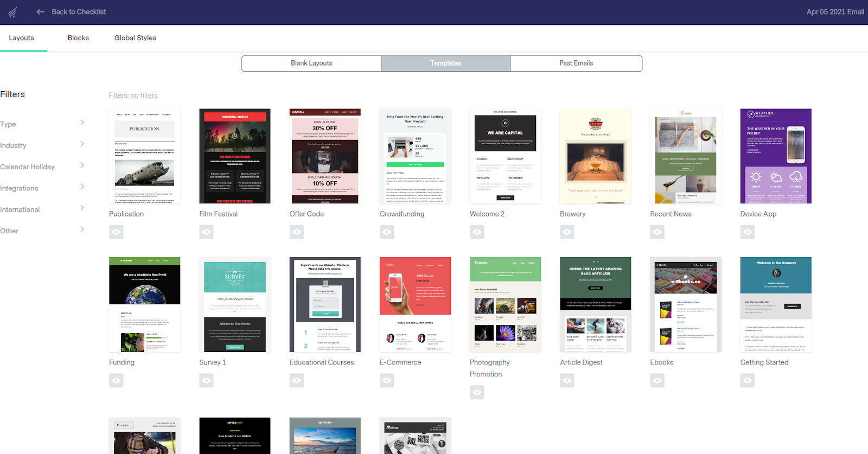This screenshot has height=454, width=868.
Task: Pick the Educational Courses template thumbnail
Action: click(x=325, y=305)
